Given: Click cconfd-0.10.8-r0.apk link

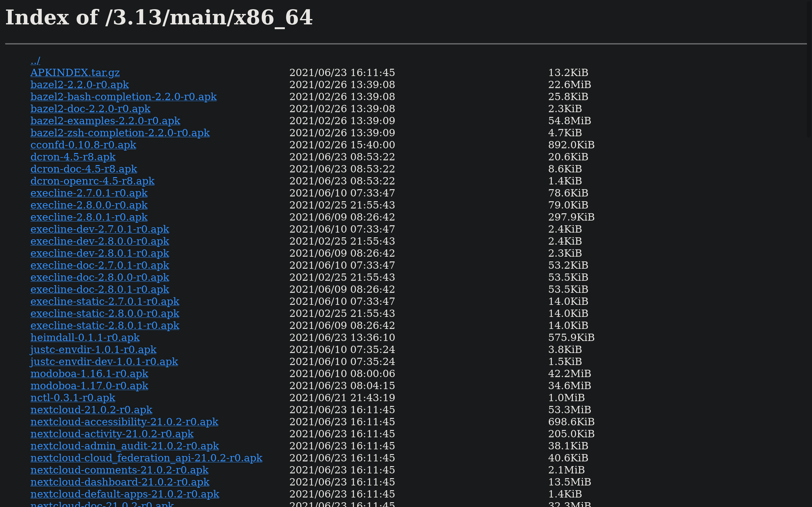Looking at the screenshot, I should 83,145.
